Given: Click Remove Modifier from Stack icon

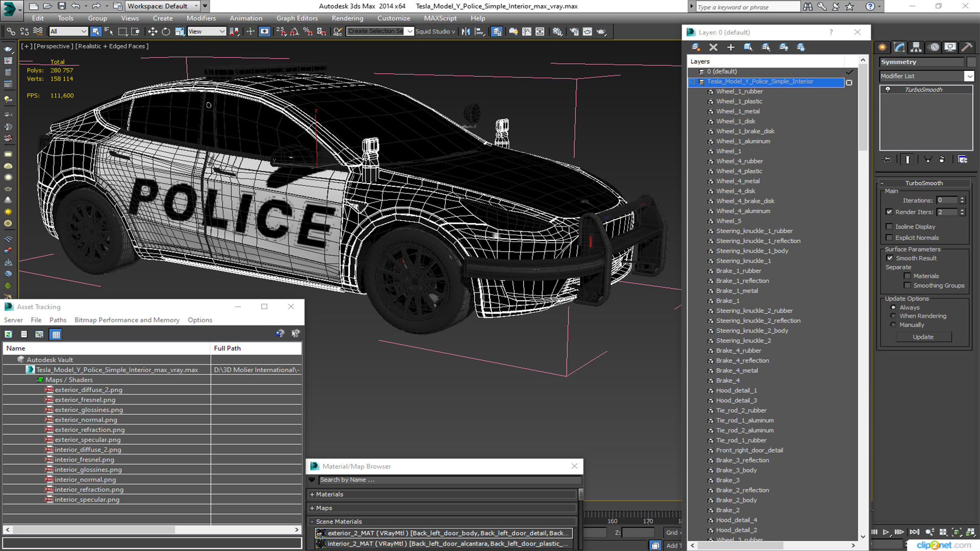Looking at the screenshot, I should (942, 159).
